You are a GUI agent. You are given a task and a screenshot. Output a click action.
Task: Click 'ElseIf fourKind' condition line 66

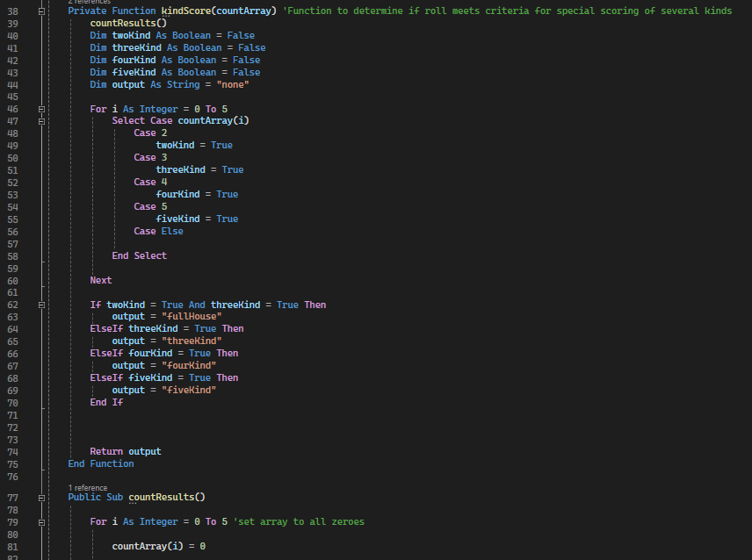click(164, 353)
